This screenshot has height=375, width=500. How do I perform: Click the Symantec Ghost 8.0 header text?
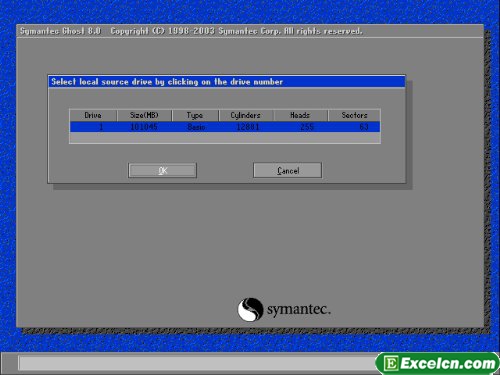(x=60, y=31)
